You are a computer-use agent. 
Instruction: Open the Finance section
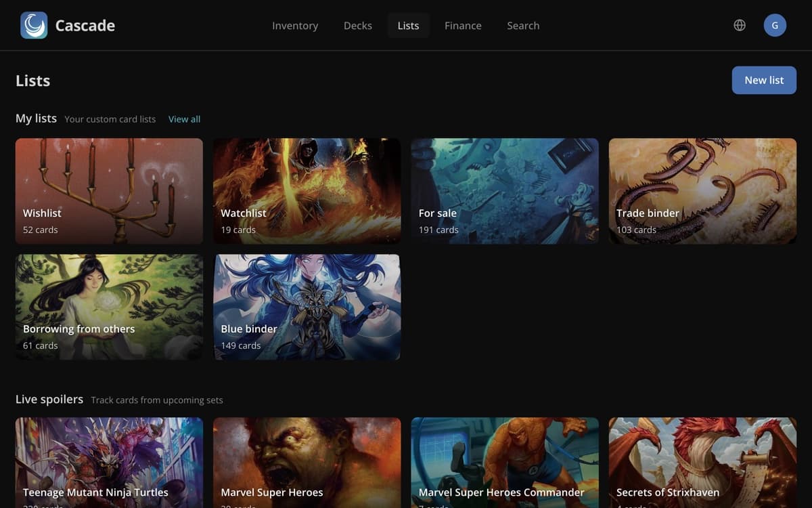pos(463,26)
